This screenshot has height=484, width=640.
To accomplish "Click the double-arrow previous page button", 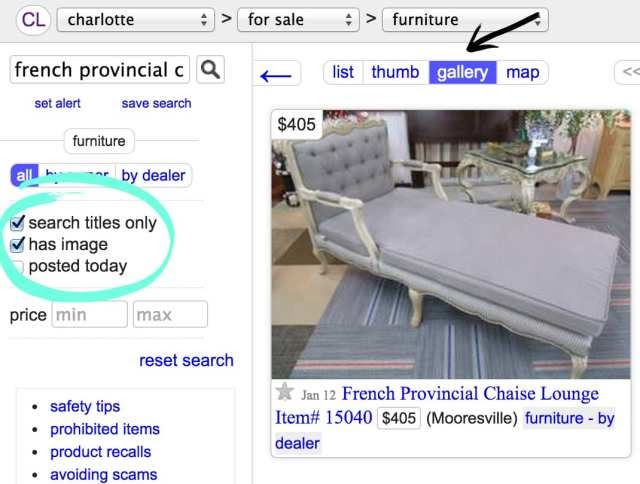I will tap(628, 72).
